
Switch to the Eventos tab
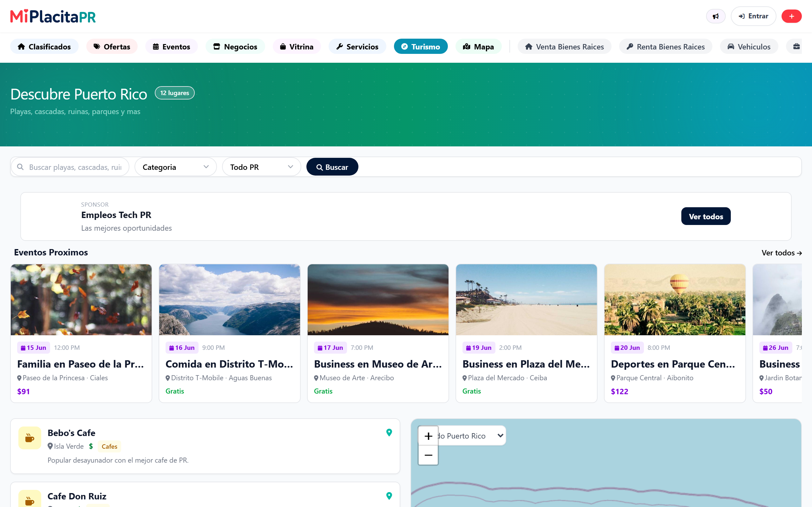[x=172, y=47]
